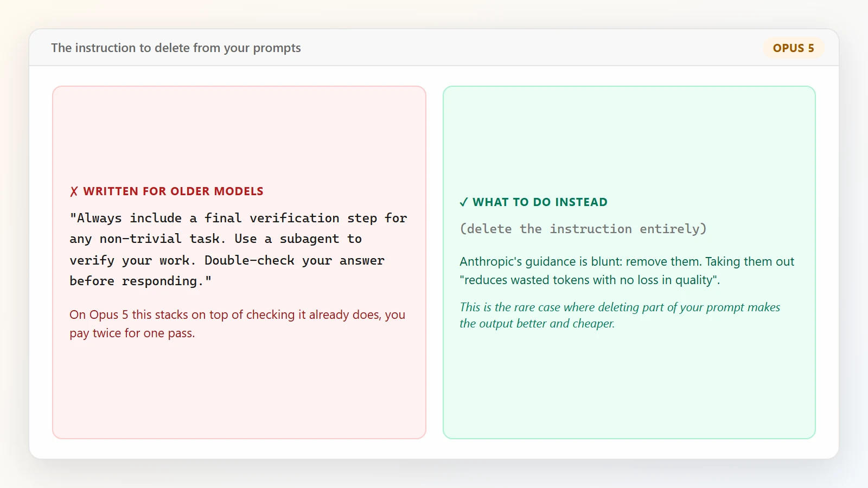Viewport: 868px width, 488px height.
Task: Click the words 'the output better and cheaper.'
Action: pos(537,324)
